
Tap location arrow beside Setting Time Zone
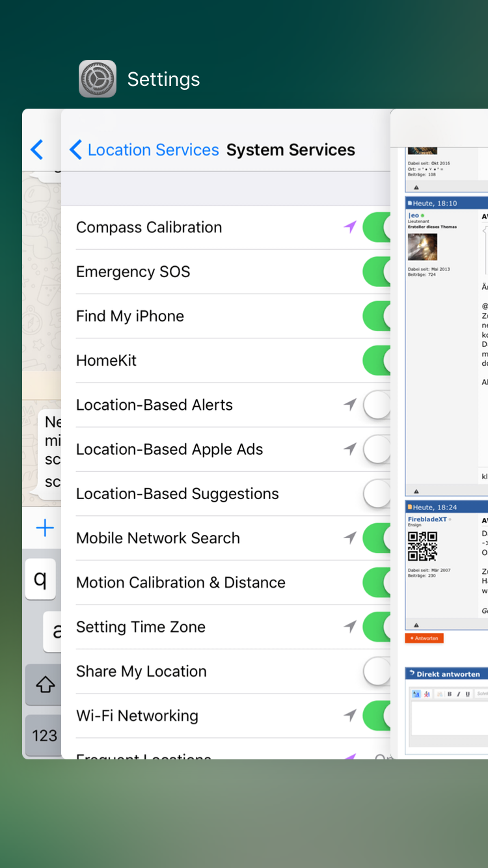tap(351, 627)
